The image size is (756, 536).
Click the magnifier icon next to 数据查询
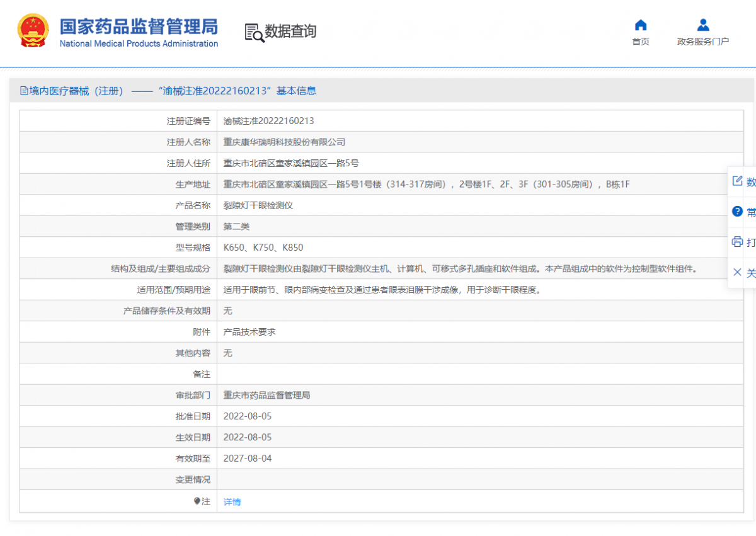[254, 31]
